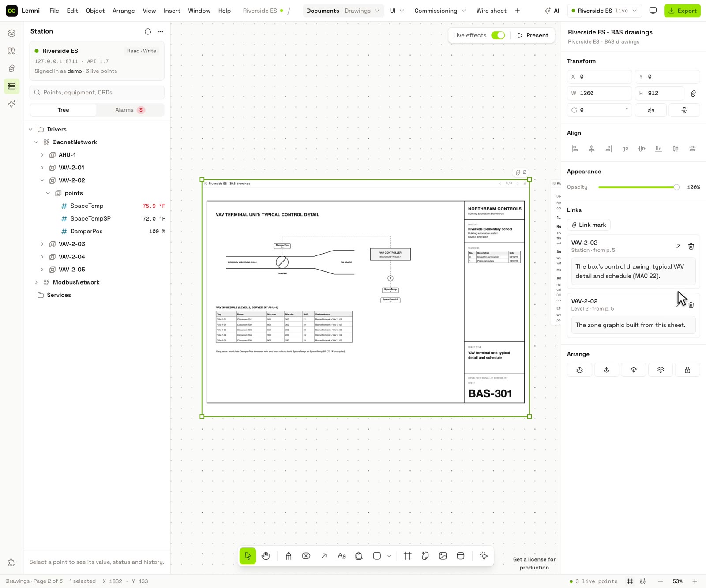The height and width of the screenshot is (588, 706).
Task: Expand the ModbusNetwork node
Action: click(x=36, y=283)
